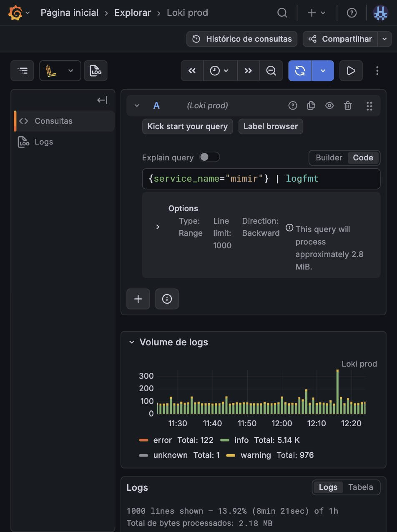The image size is (397, 532).
Task: Go to Explorar breadcrumb
Action: (133, 13)
